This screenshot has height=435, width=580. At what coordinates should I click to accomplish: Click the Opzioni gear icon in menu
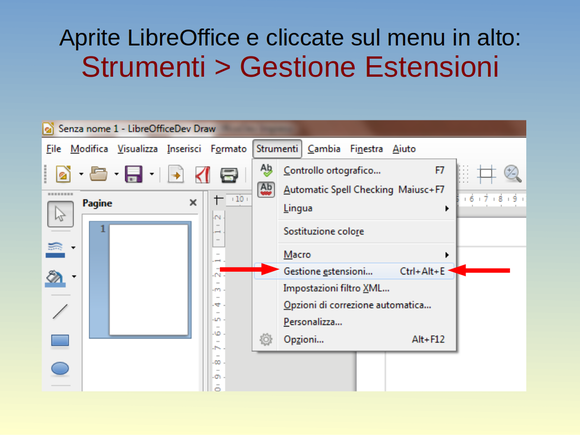point(266,339)
